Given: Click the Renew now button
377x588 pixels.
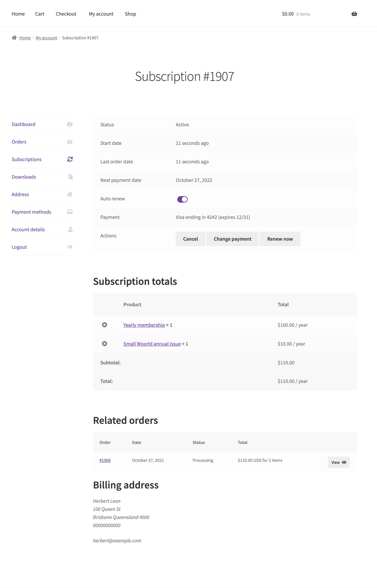Looking at the screenshot, I should [x=280, y=239].
